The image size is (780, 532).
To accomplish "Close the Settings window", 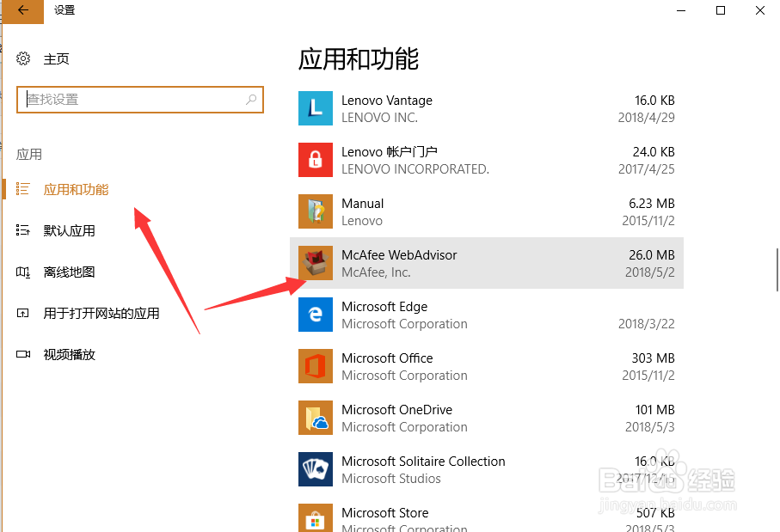I will coord(759,10).
